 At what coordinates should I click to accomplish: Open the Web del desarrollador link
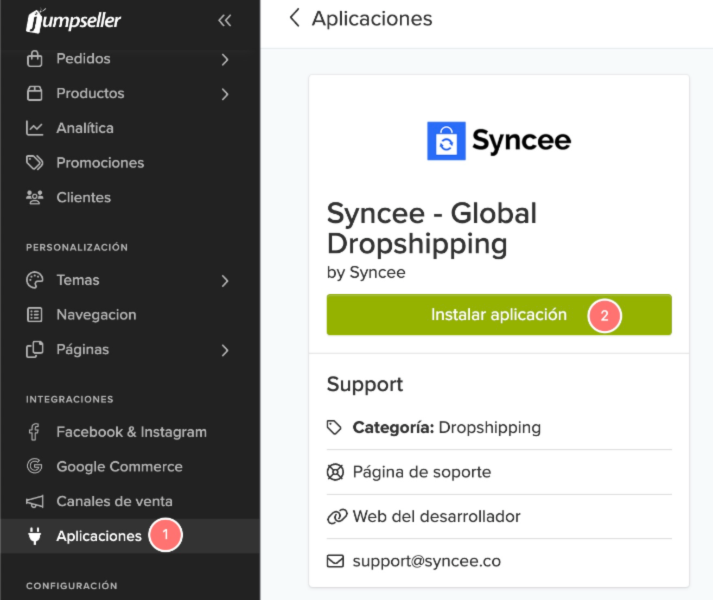click(436, 517)
